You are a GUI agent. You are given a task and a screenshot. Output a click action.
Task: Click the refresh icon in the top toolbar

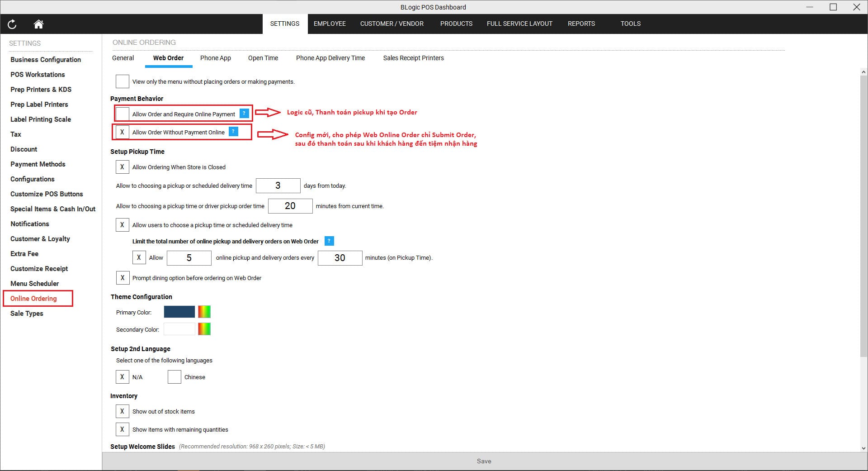point(12,24)
